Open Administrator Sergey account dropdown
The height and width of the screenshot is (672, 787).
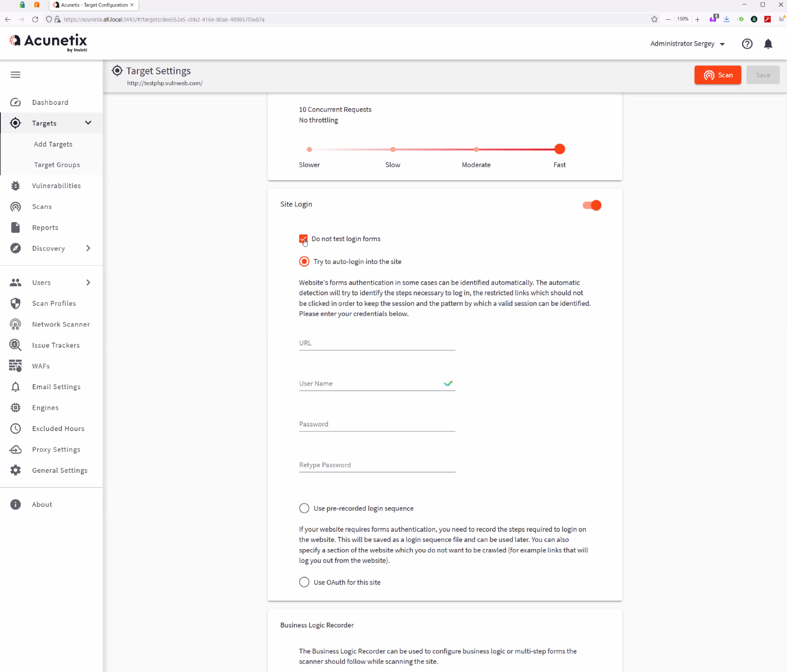(x=687, y=44)
